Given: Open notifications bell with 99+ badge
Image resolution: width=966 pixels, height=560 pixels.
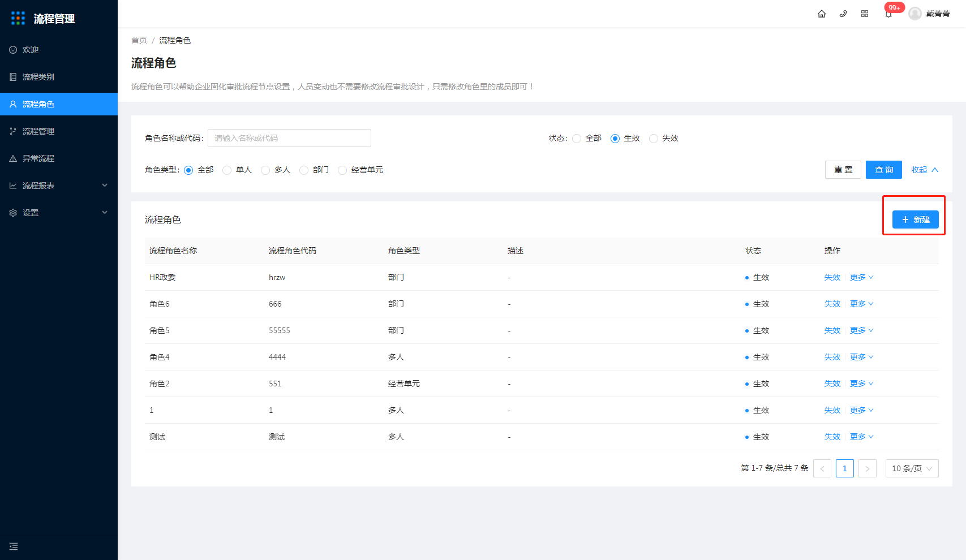Looking at the screenshot, I should point(888,14).
